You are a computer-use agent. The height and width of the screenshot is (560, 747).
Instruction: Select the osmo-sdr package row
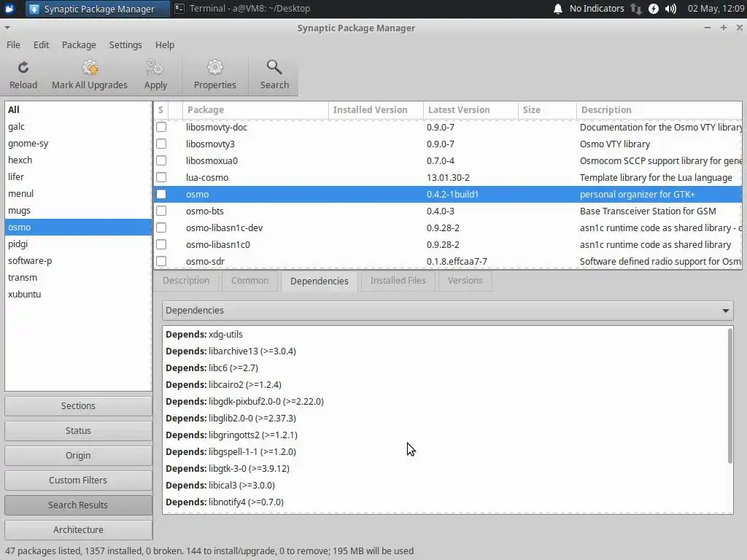click(x=448, y=262)
